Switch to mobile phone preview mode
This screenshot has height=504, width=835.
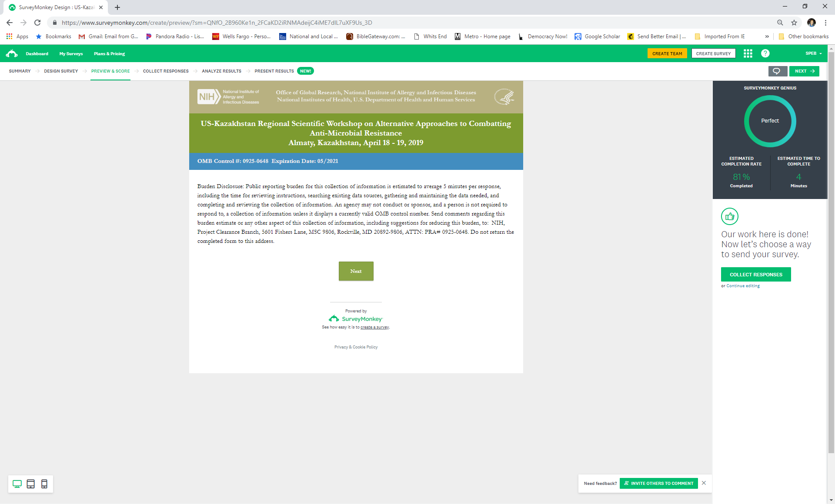pos(44,484)
